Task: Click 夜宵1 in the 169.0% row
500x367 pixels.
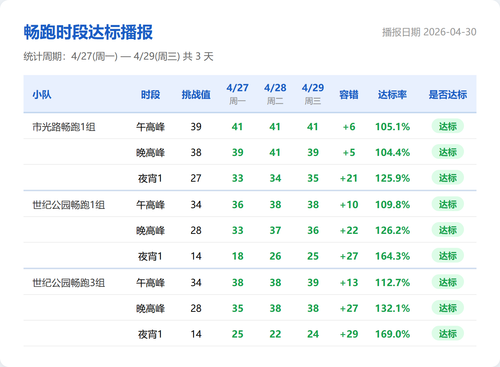Action: [x=150, y=334]
